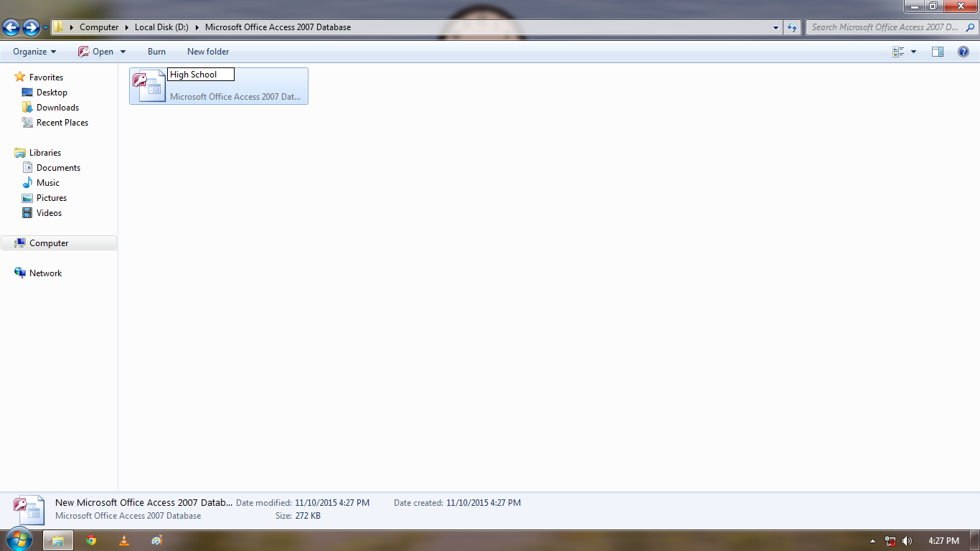Open the recent pages dropdown beside Forward
980x551 pixels.
(46, 28)
